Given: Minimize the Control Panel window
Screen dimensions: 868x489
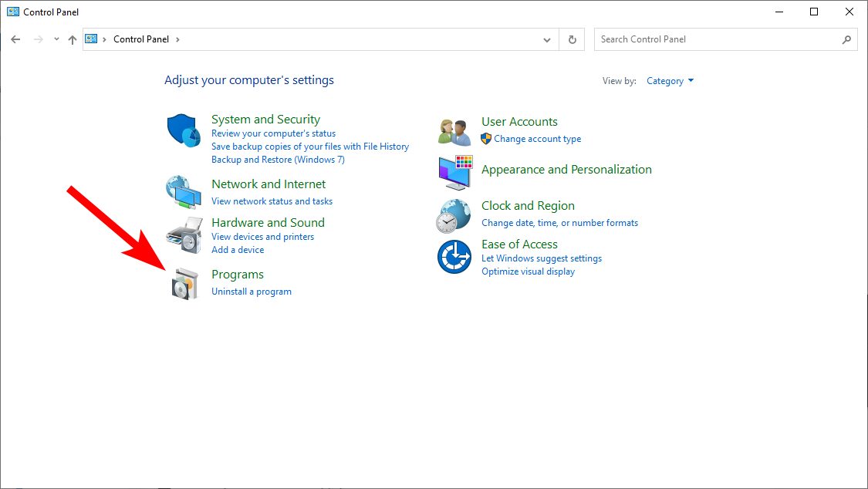Looking at the screenshot, I should [778, 12].
